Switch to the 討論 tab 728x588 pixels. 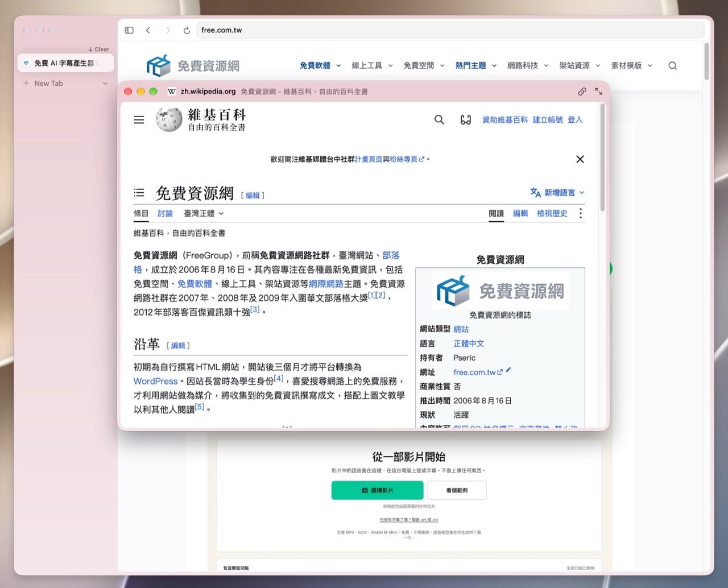coord(165,213)
